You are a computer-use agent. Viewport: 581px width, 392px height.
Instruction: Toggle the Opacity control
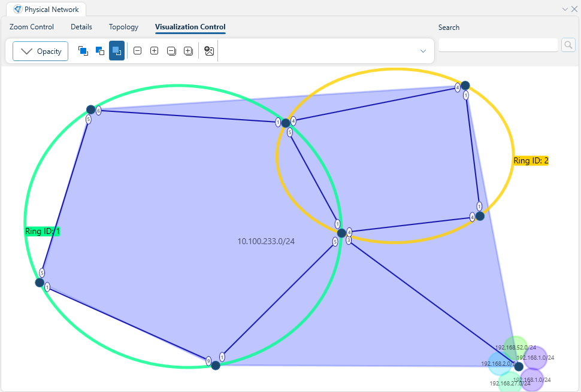pos(40,51)
